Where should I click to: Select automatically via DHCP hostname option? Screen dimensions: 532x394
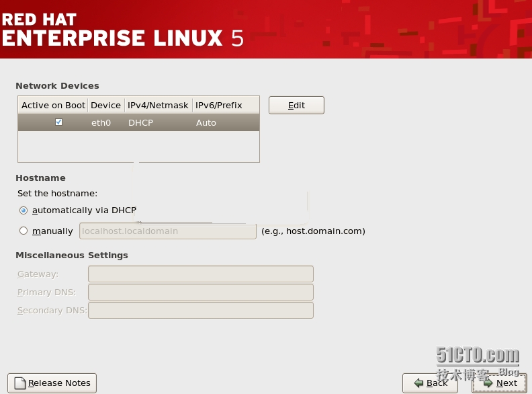click(x=24, y=210)
